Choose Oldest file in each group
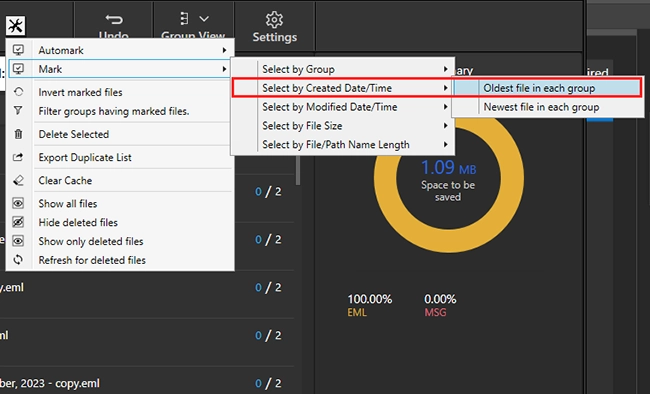650x394 pixels. pos(547,88)
